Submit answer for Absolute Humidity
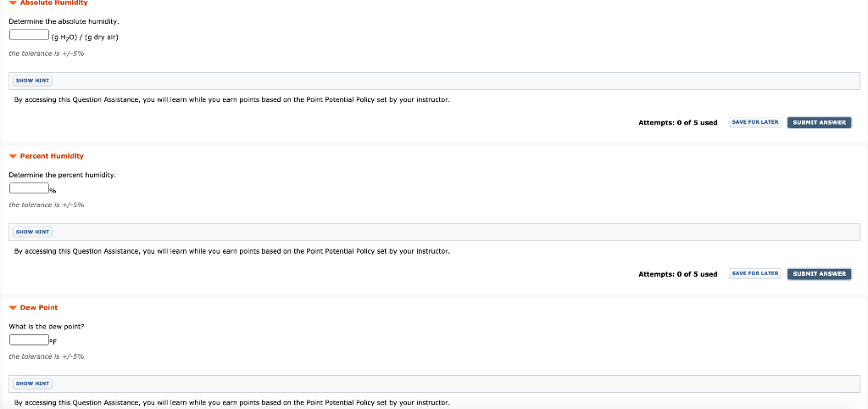868x409 pixels. click(820, 122)
